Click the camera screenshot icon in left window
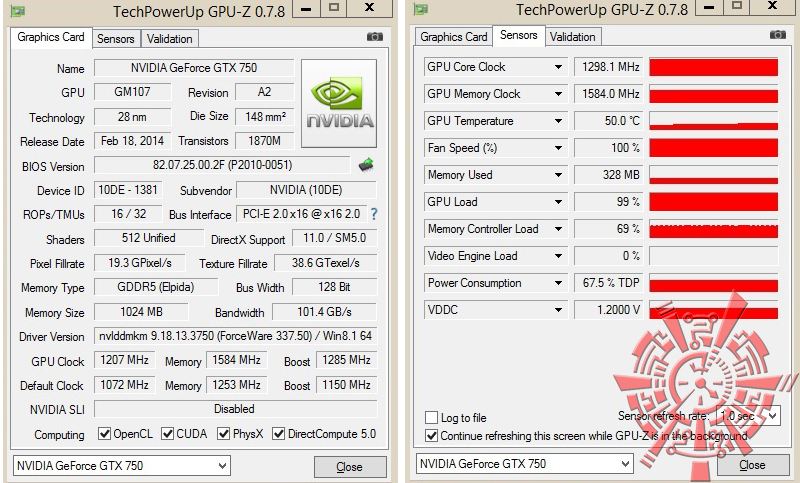 [x=374, y=37]
